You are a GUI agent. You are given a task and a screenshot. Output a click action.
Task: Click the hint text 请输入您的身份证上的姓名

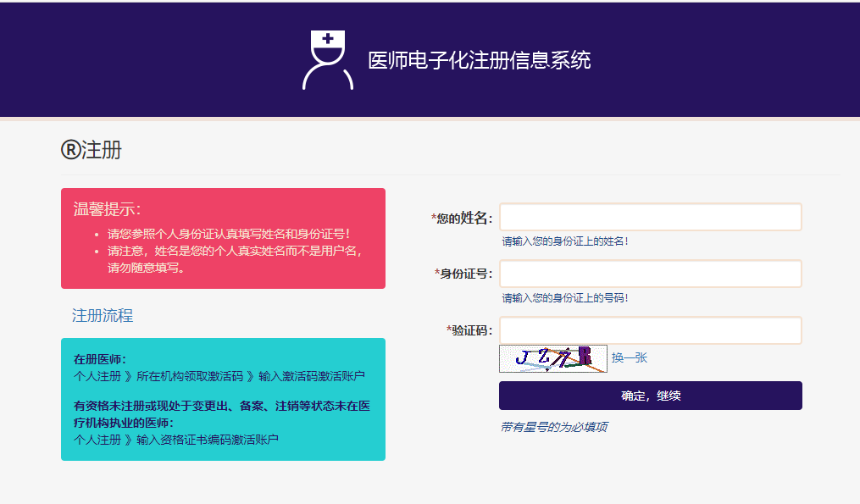[x=565, y=241]
